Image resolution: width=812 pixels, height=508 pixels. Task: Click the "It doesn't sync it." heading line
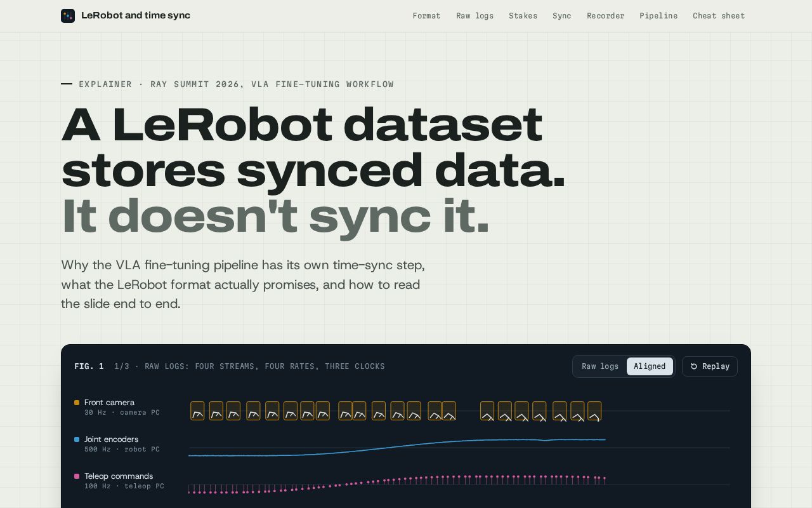click(x=275, y=216)
